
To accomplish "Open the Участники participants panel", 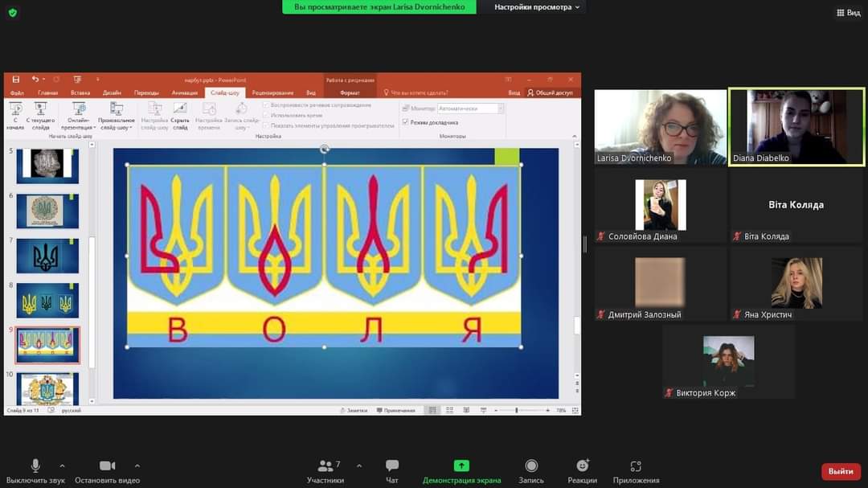I will pos(325,466).
